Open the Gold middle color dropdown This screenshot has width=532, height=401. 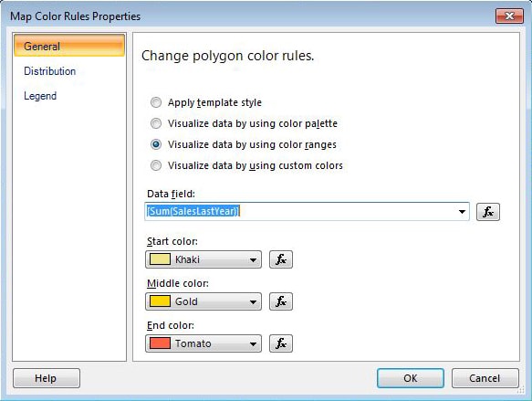click(203, 301)
